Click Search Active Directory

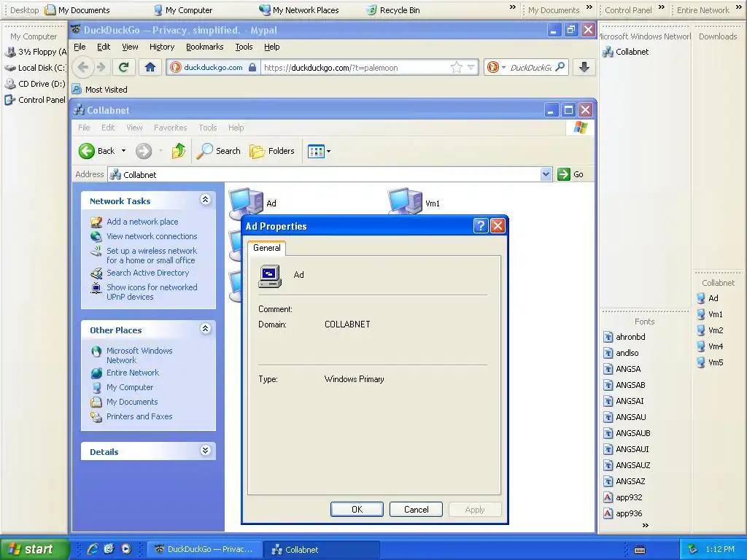pyautogui.click(x=147, y=273)
